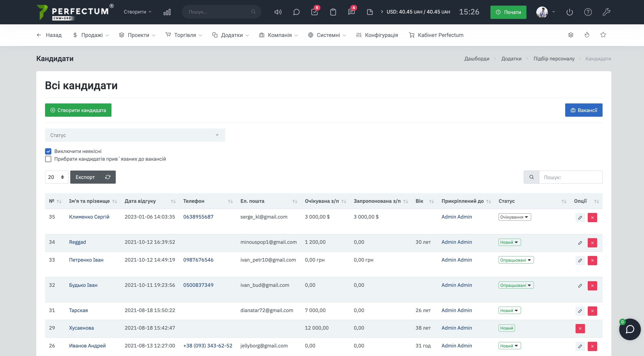The width and height of the screenshot is (644, 356).
Task: Open the Створити dropdown in header
Action: click(138, 12)
